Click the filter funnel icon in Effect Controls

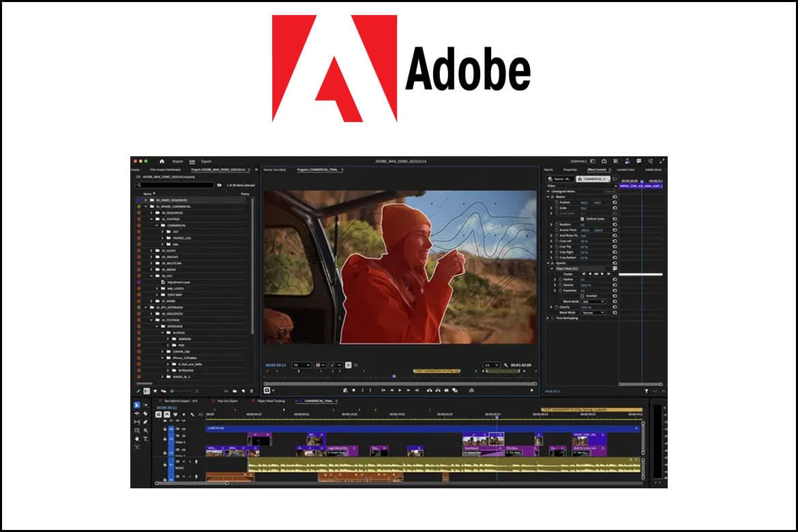point(647,391)
